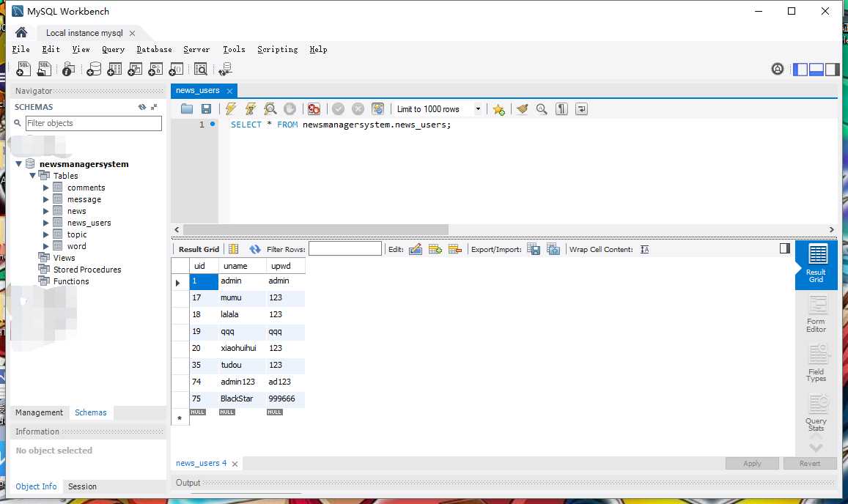Collapse the Tables folder
The height and width of the screenshot is (504, 848).
coord(32,176)
